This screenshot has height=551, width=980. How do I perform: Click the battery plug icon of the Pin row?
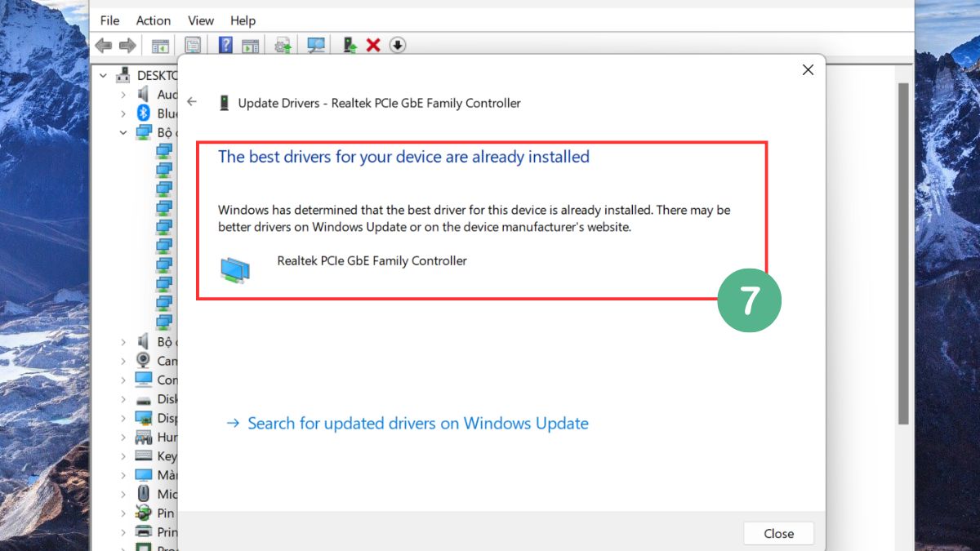tap(144, 513)
